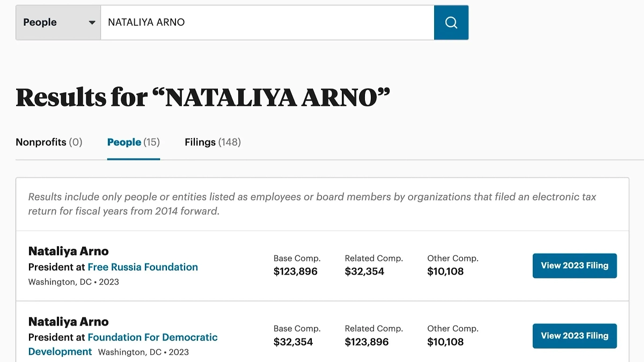Click the $10,108 Other Comp. in second result
Viewport: 644px width, 362px height.
(x=445, y=342)
